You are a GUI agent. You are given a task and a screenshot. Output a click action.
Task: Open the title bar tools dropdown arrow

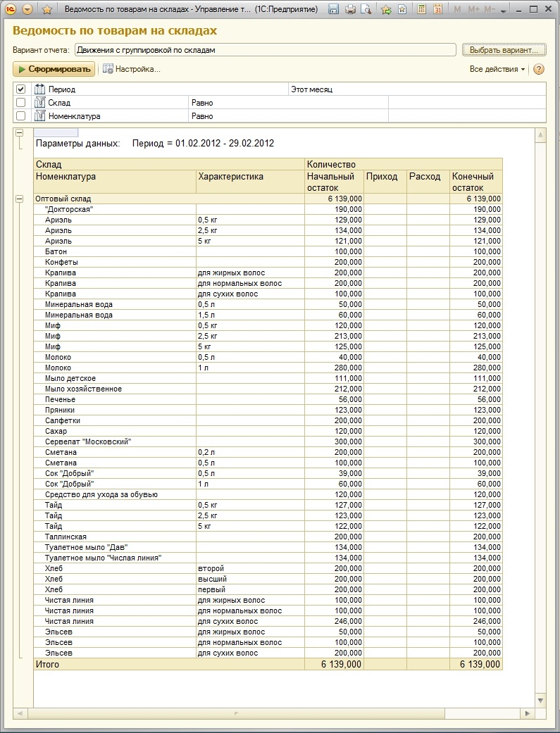point(504,11)
